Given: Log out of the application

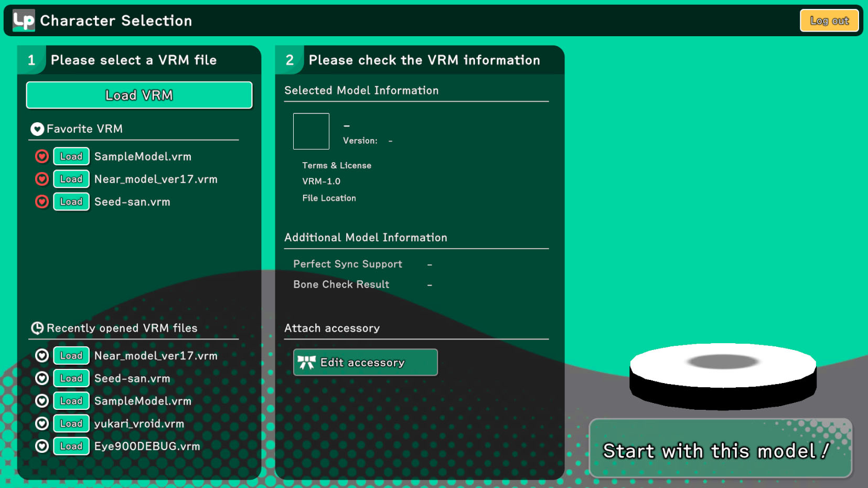Looking at the screenshot, I should [829, 20].
